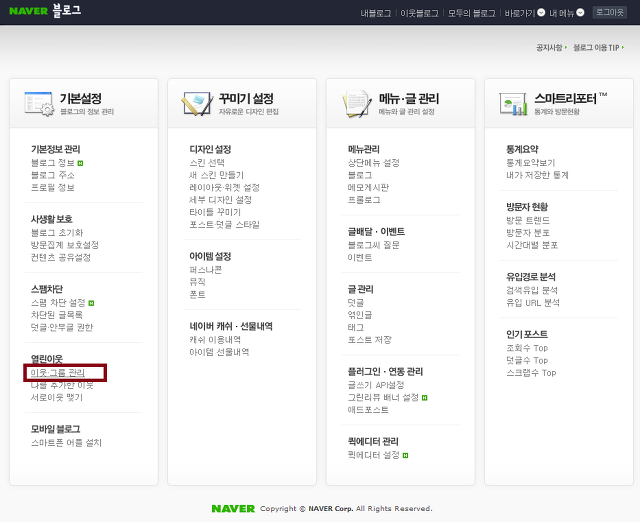Image resolution: width=640 pixels, height=522 pixels.
Task: Open 애드포스트 link
Action: (368, 410)
